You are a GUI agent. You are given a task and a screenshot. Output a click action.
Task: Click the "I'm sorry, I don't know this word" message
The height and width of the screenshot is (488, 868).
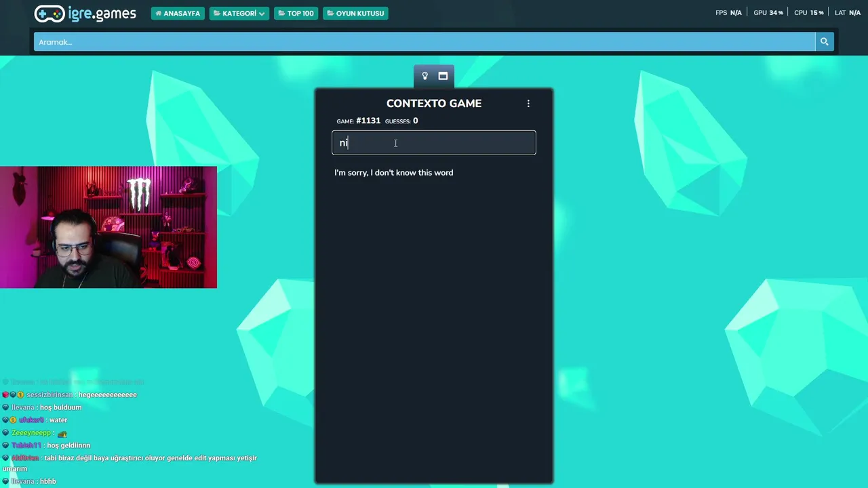(393, 173)
